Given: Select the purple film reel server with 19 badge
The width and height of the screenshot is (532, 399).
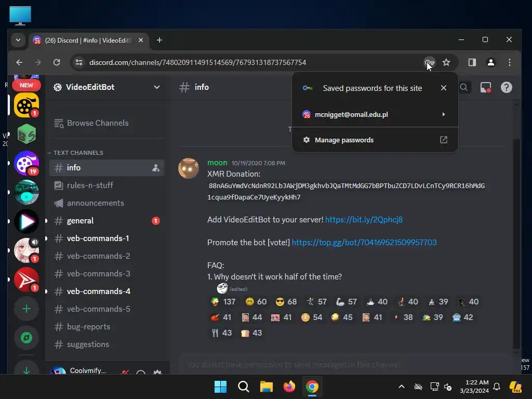Looking at the screenshot, I should coord(26,163).
